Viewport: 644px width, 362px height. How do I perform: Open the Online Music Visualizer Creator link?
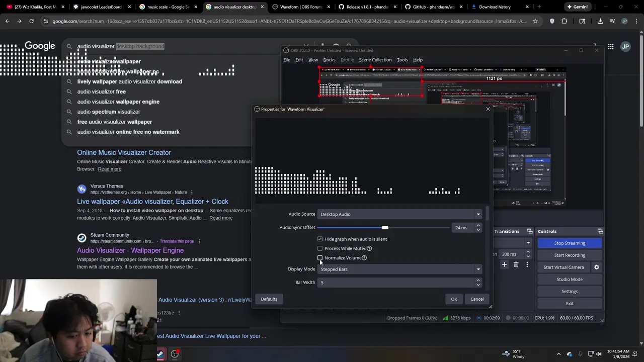coord(124,153)
